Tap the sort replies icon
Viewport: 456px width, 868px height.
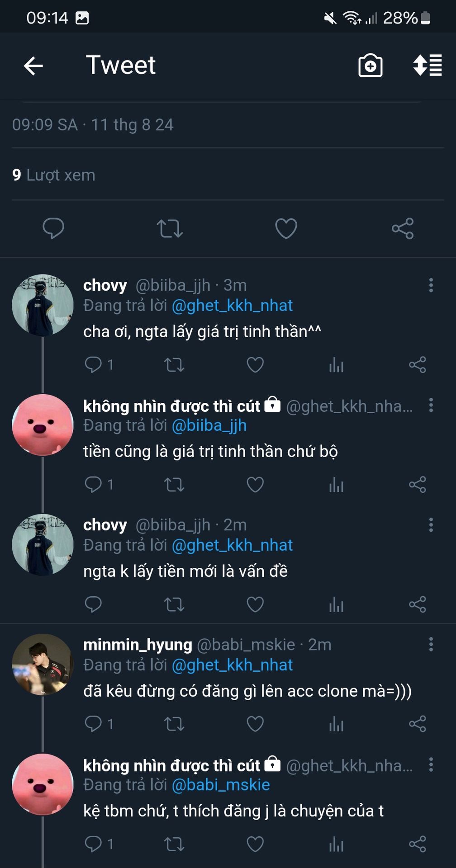coord(427,66)
